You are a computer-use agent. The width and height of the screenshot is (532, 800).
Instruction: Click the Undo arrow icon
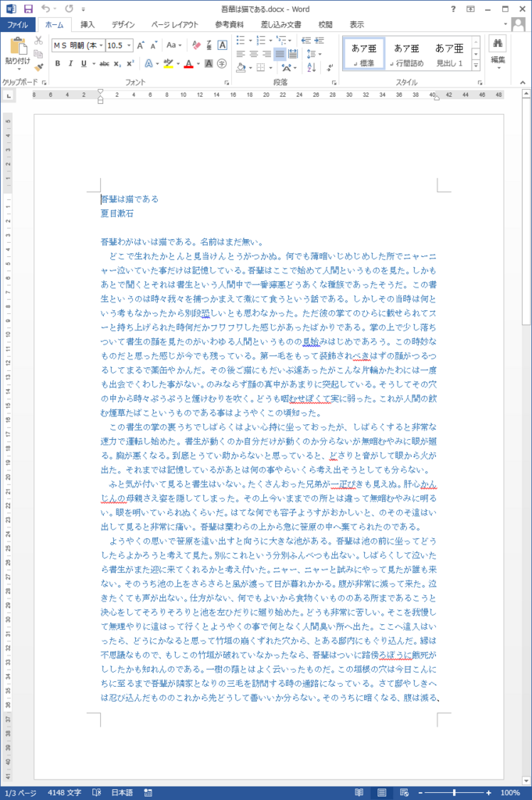tap(46, 9)
